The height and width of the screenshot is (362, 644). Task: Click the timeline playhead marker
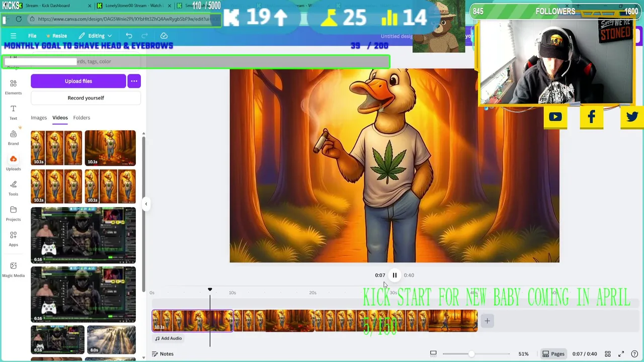tap(210, 290)
